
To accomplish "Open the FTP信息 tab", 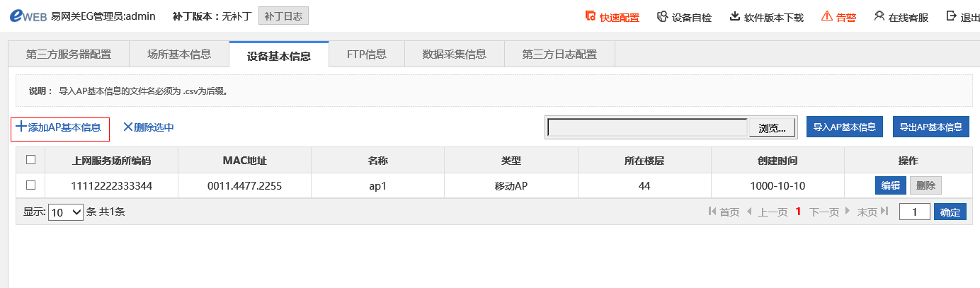I will tap(366, 54).
